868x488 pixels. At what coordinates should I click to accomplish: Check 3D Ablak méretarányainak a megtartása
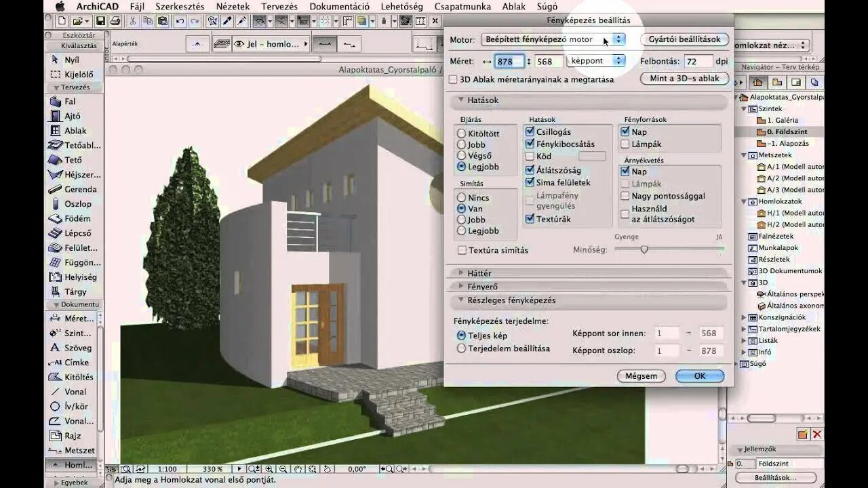[453, 79]
